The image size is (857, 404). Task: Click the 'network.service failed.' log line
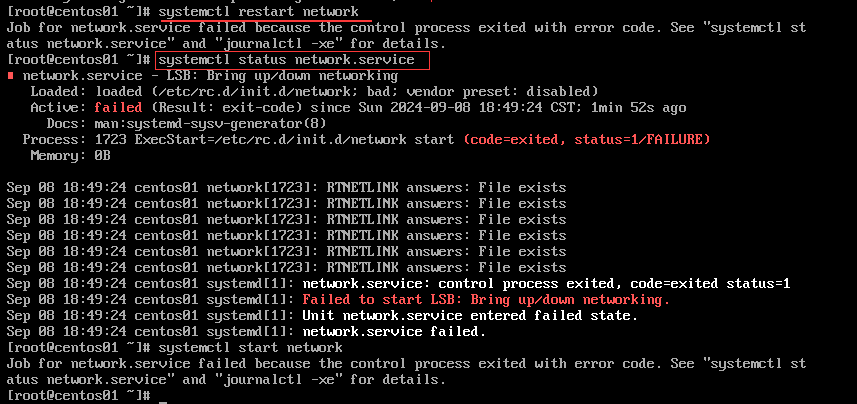click(x=394, y=331)
